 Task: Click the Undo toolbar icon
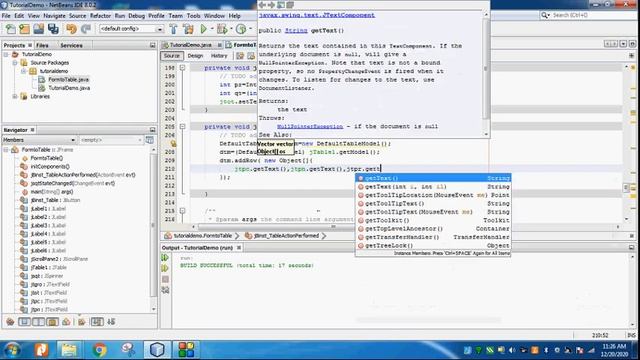click(x=72, y=29)
